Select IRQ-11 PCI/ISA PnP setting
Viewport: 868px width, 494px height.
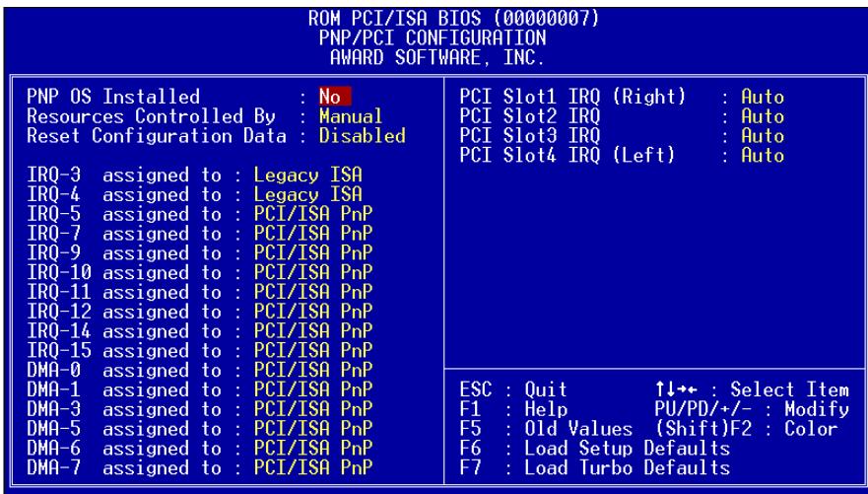pos(313,292)
